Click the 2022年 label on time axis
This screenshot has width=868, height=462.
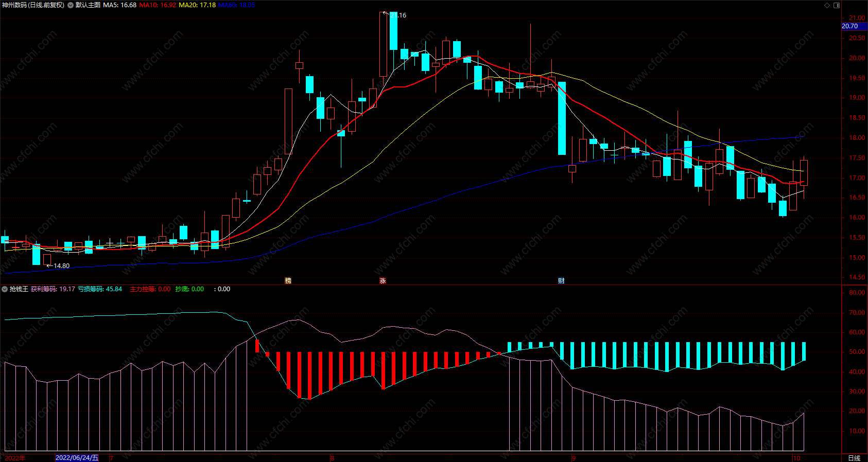click(15, 458)
